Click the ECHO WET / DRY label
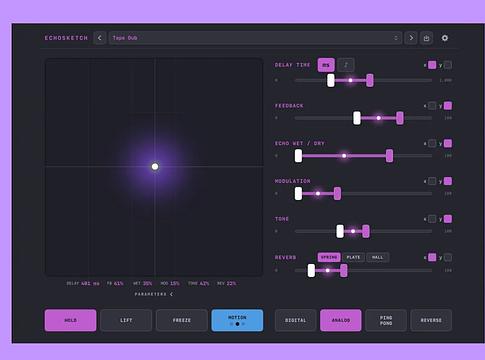The width and height of the screenshot is (485, 360). point(299,143)
